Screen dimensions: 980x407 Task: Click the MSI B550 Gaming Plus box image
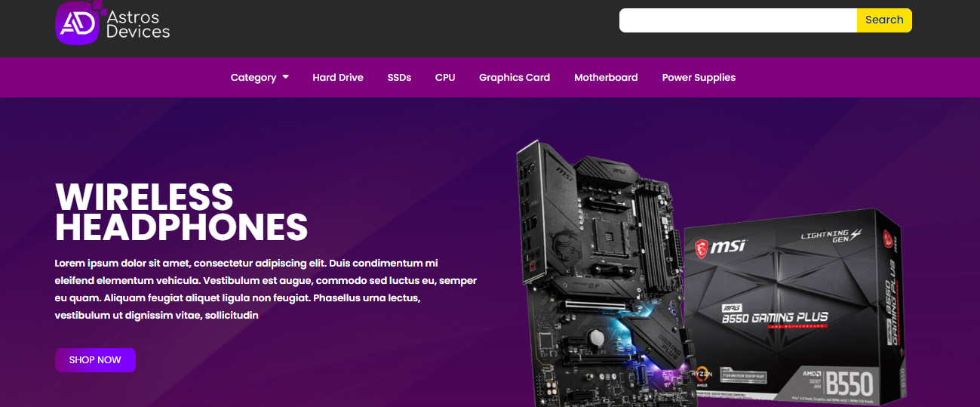pyautogui.click(x=792, y=306)
